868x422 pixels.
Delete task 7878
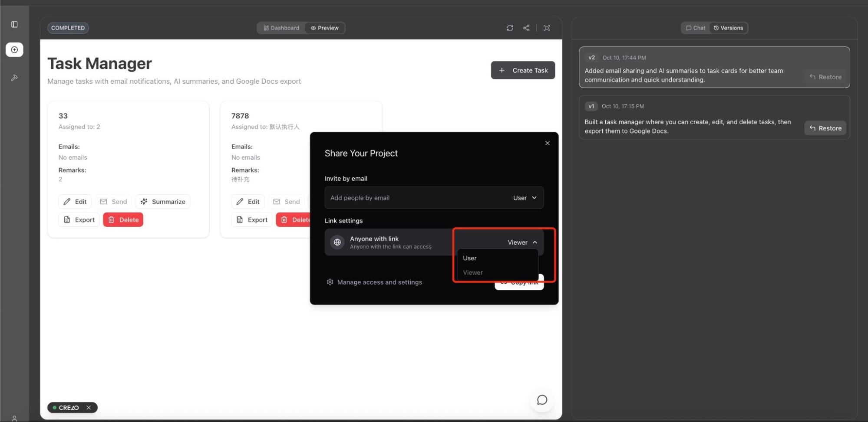pyautogui.click(x=293, y=220)
